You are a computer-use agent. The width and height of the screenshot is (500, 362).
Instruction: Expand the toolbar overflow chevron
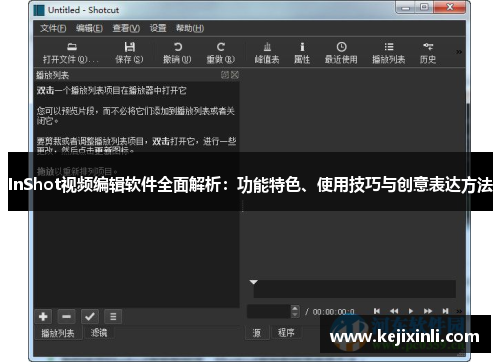pyautogui.click(x=459, y=52)
